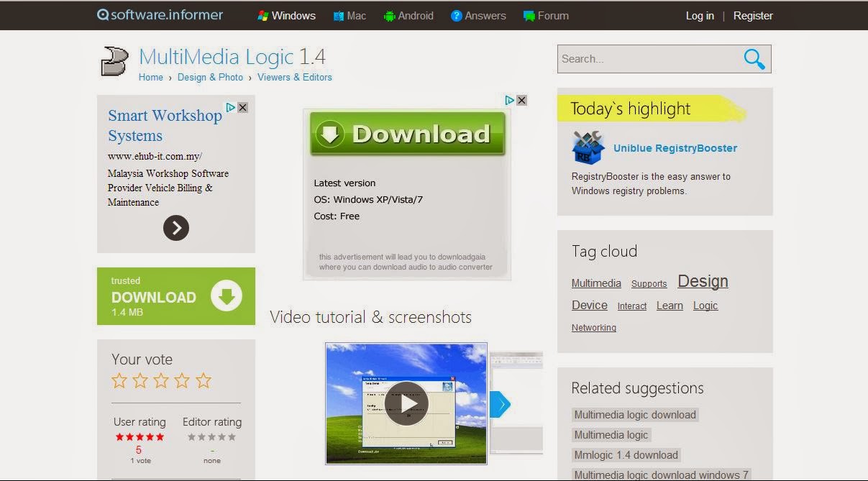Select the Networking tag
This screenshot has width=868, height=481.
click(594, 328)
